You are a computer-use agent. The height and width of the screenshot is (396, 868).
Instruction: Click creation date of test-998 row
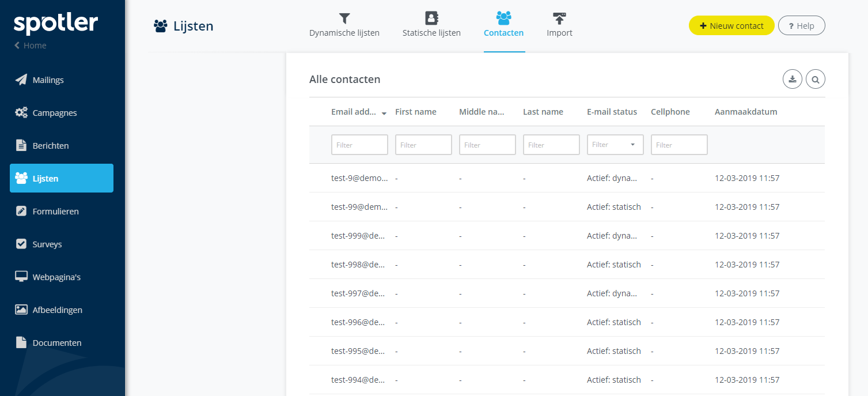[747, 265]
